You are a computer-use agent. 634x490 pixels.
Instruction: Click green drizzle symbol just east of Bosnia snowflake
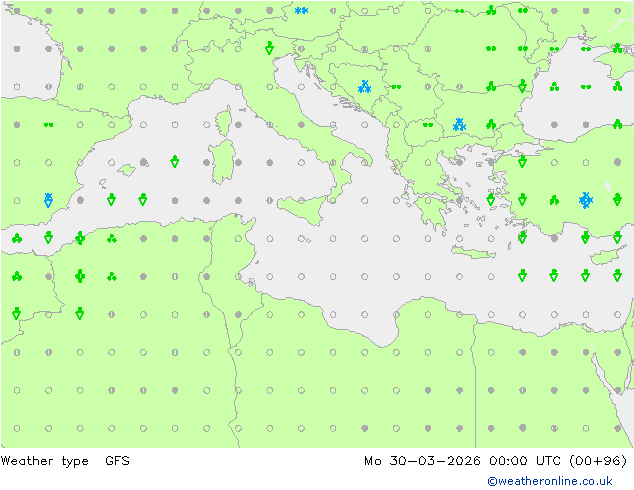pyautogui.click(x=396, y=87)
